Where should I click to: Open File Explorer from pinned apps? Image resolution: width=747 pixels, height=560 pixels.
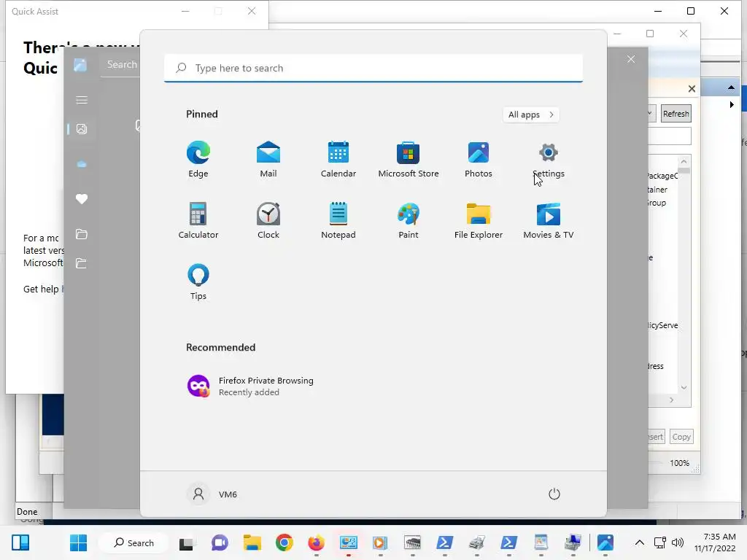click(479, 220)
